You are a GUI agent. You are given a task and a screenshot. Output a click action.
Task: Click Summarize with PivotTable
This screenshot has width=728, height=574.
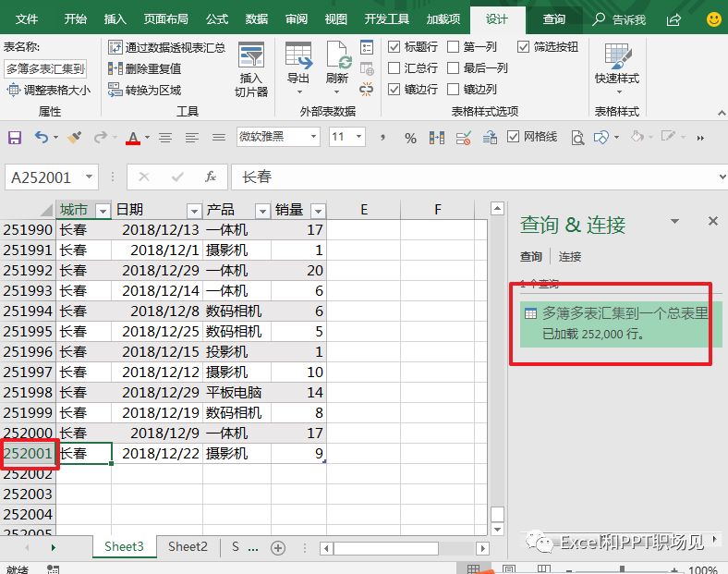166,47
